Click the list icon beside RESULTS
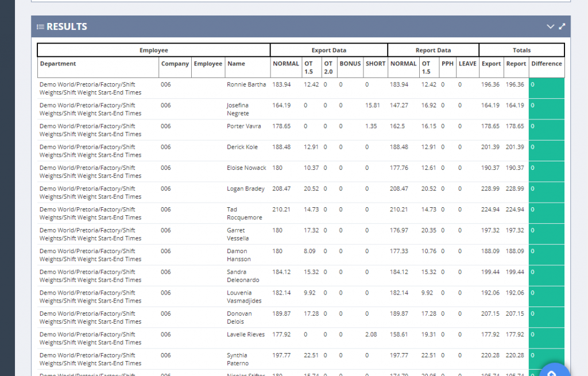Image resolution: width=588 pixels, height=376 pixels. coord(40,27)
